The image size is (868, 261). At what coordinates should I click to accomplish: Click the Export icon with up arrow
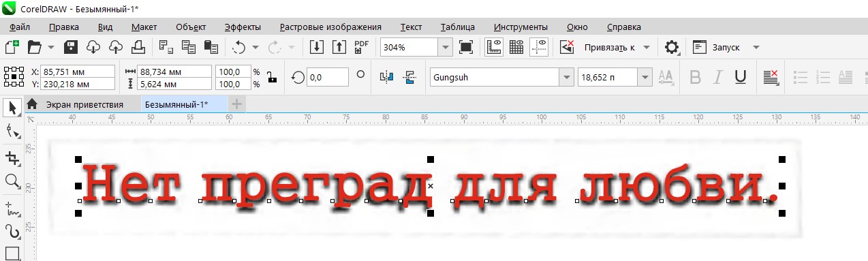click(339, 47)
